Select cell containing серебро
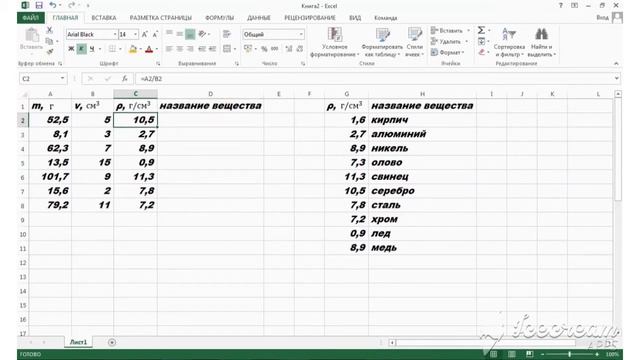Viewport: 640px width, 360px height. pos(422,191)
